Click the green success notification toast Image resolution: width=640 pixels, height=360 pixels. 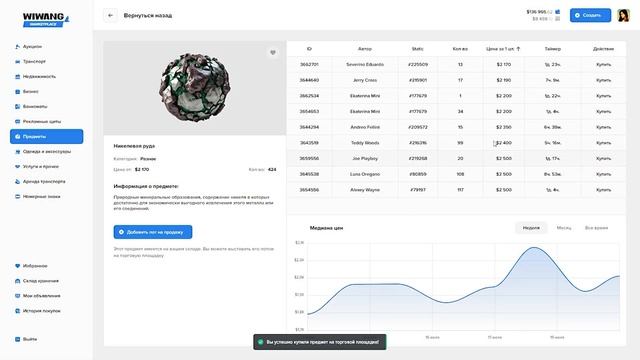[320, 342]
